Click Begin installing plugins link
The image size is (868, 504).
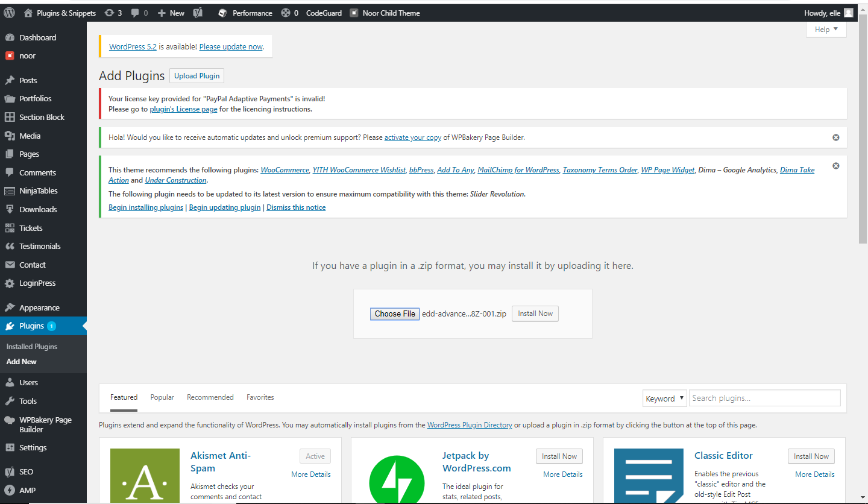(146, 207)
